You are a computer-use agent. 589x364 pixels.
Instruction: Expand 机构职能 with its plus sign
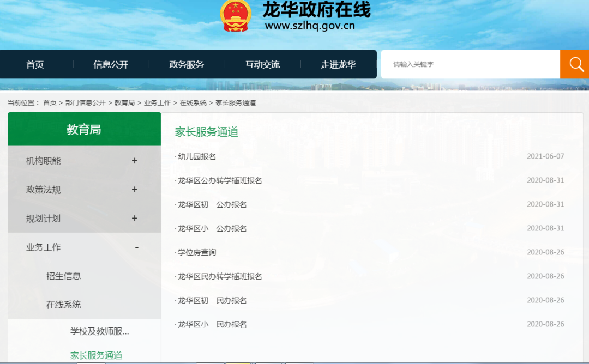click(135, 161)
